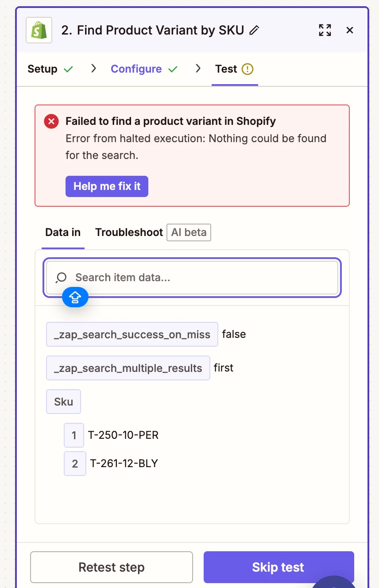Click the Shopify app icon

pos(39,30)
